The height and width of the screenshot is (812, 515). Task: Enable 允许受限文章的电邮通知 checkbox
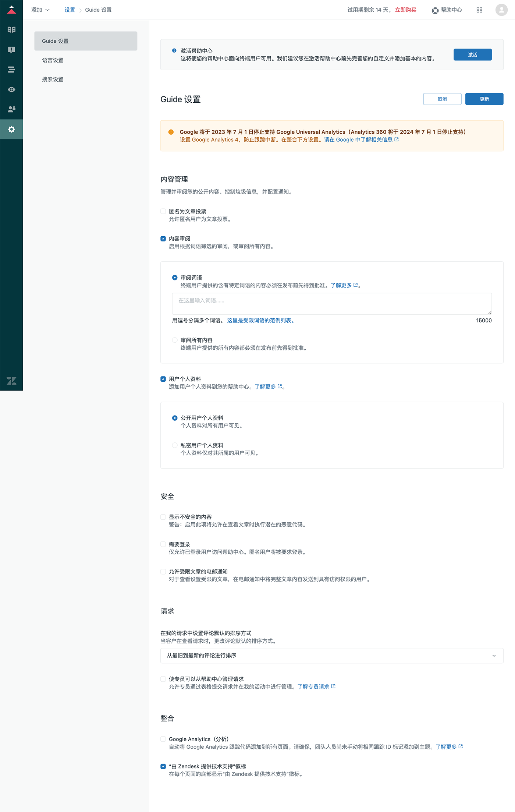[163, 571]
